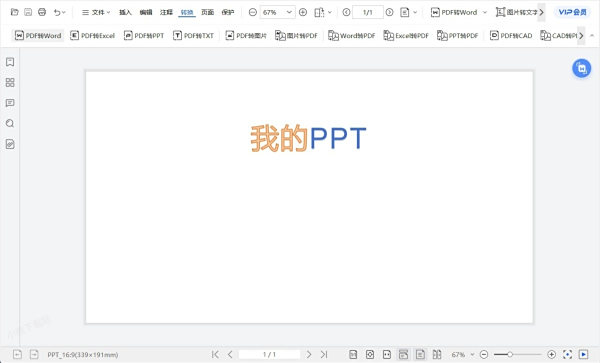Choose Word转PDF conversion
The image size is (600, 363).
pos(352,36)
